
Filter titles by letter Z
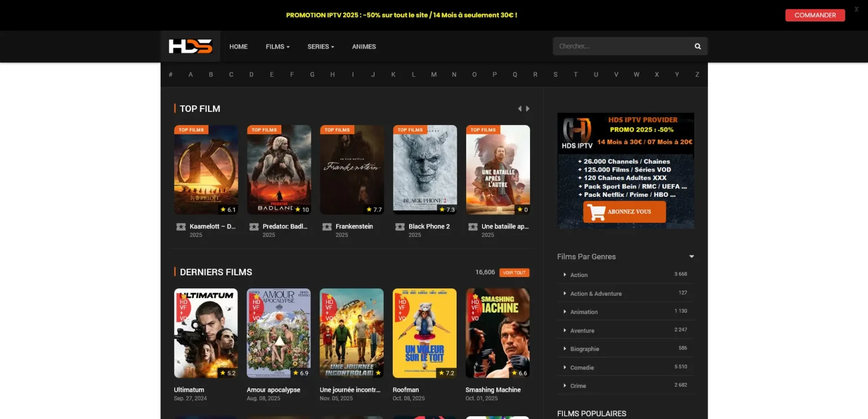(697, 75)
